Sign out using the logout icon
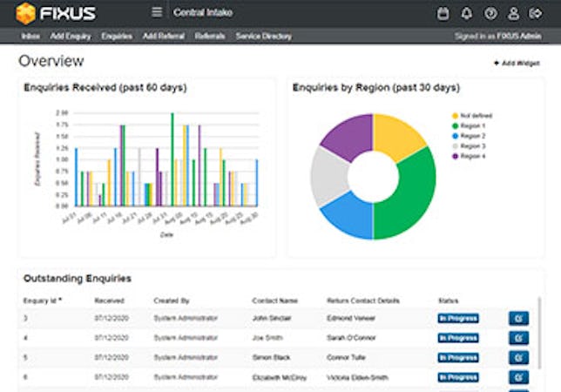561x392 pixels. point(537,13)
